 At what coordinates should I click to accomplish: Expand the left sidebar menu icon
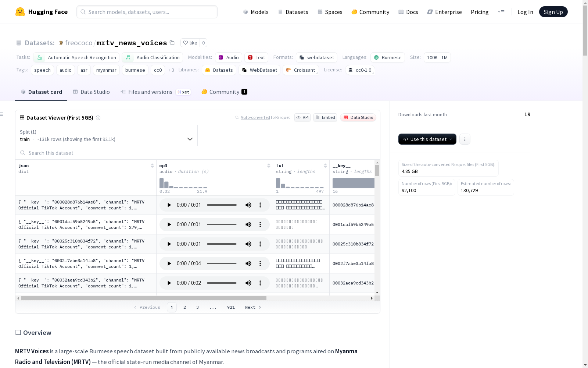tap(2, 114)
